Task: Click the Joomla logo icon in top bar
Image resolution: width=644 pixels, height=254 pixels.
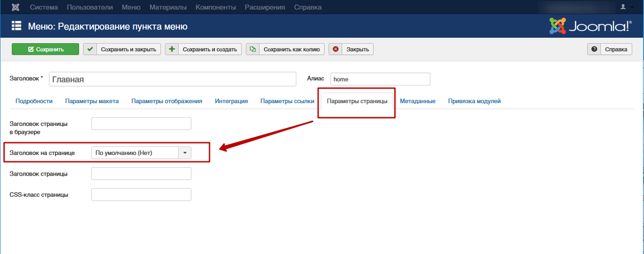Action: pyautogui.click(x=15, y=7)
